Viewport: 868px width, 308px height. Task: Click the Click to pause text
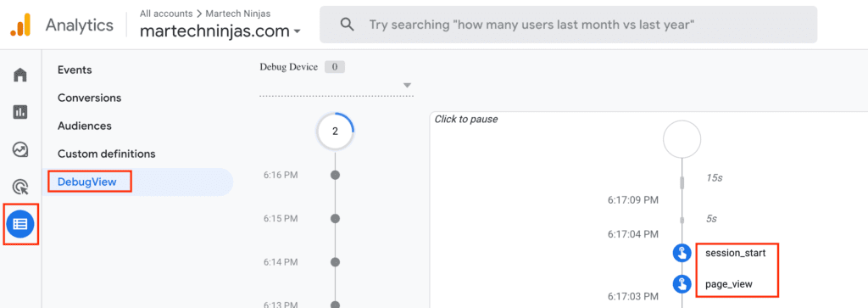coord(465,119)
